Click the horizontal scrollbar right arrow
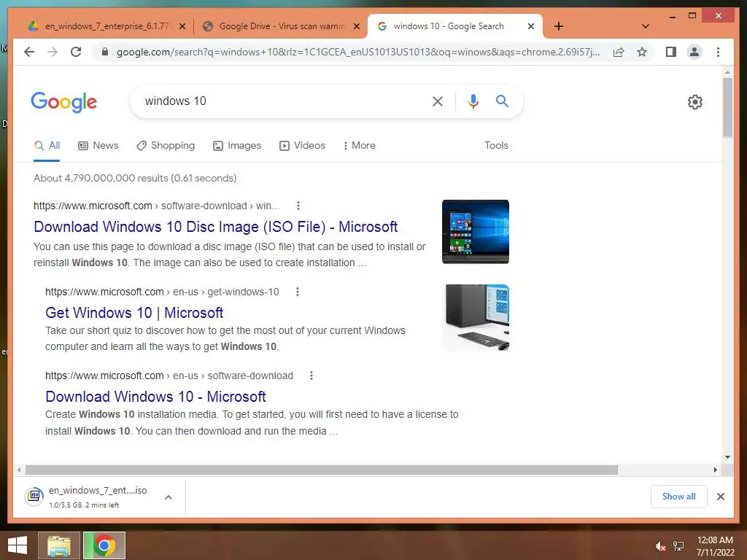Image resolution: width=747 pixels, height=560 pixels. [x=715, y=470]
